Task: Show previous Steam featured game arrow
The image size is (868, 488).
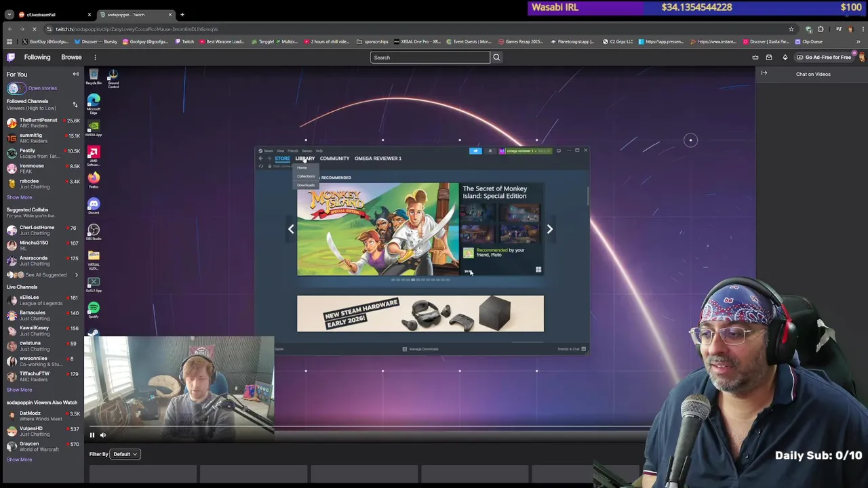Action: pos(291,229)
